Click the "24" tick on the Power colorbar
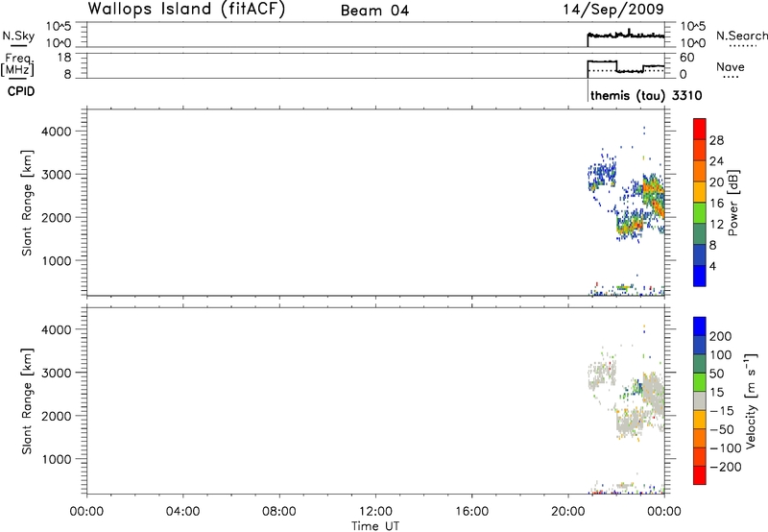 coord(716,161)
